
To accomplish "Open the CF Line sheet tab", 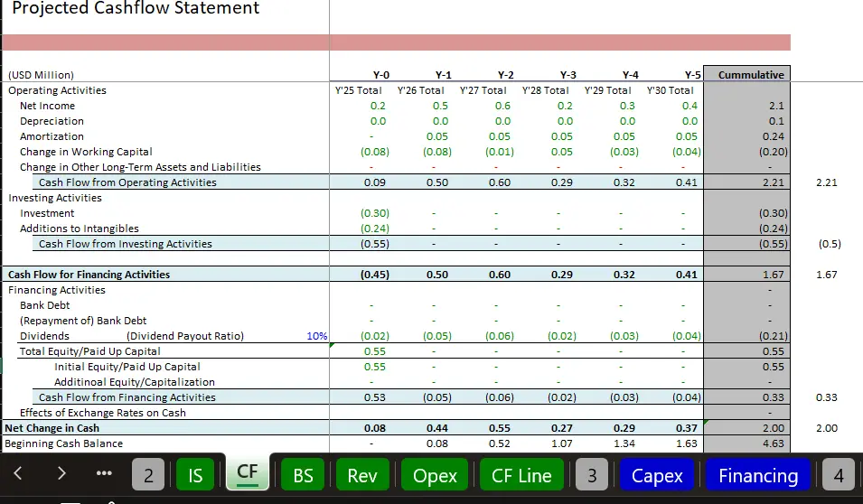I will point(521,475).
